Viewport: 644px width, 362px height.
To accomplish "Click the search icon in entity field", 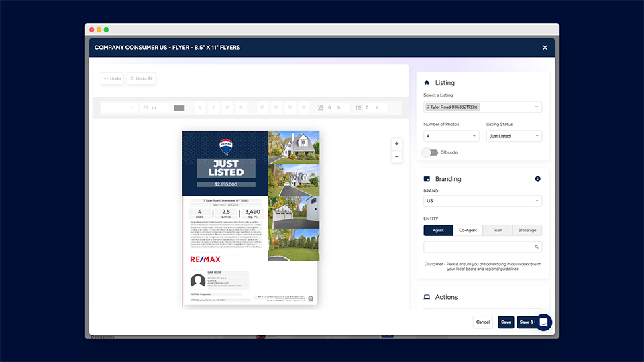I will (537, 247).
